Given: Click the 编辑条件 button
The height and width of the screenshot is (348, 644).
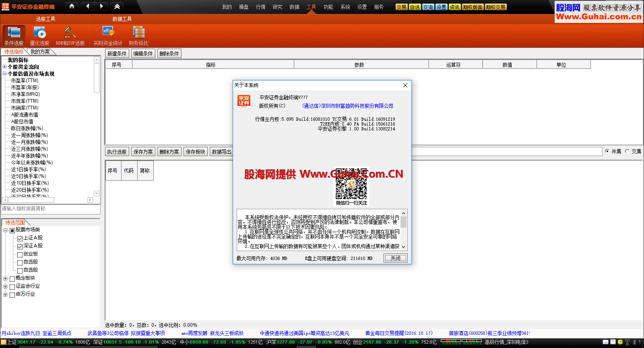Looking at the screenshot, I should [143, 54].
